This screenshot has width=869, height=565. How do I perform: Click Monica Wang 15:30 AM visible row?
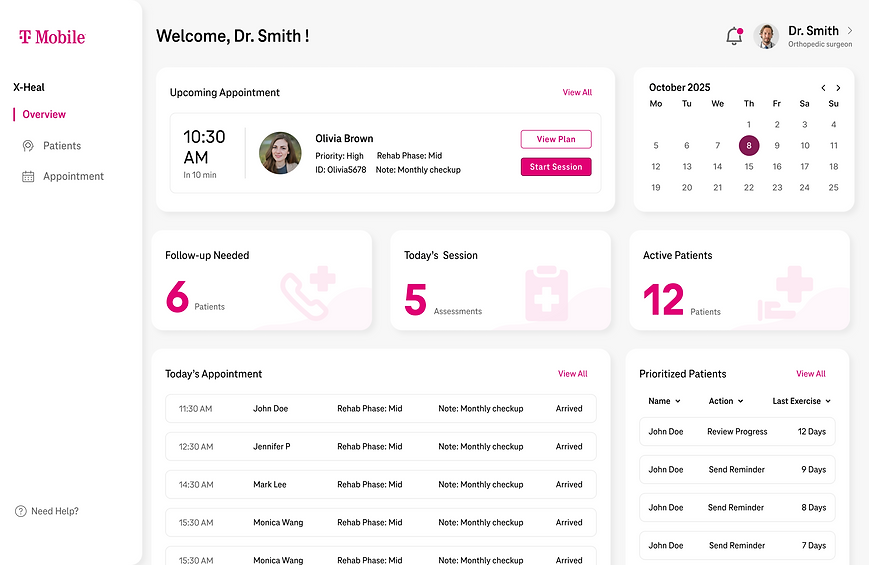(x=381, y=522)
